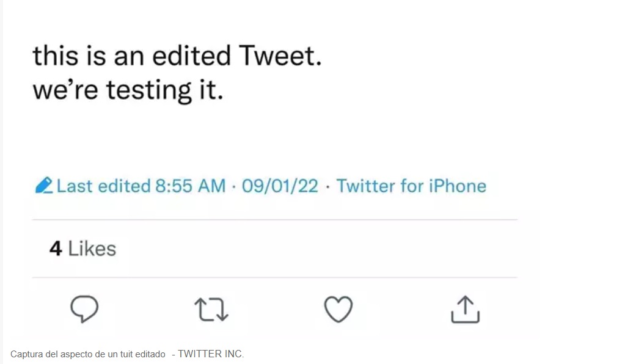Open the "Last edited" label
Viewport: 622px width, 364px height.
[103, 186]
